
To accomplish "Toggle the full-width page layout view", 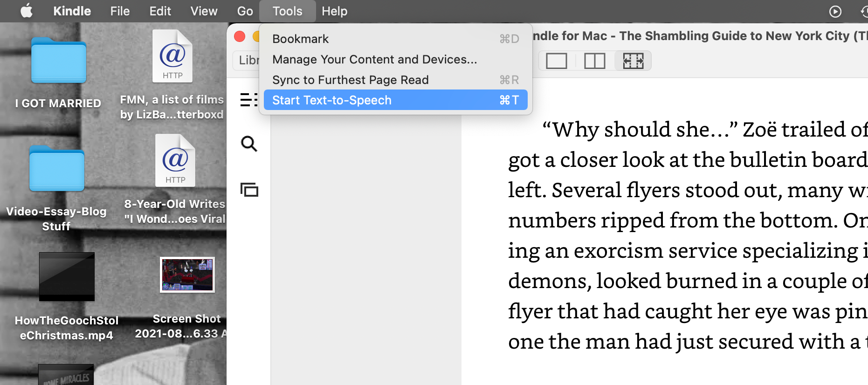I will [633, 61].
